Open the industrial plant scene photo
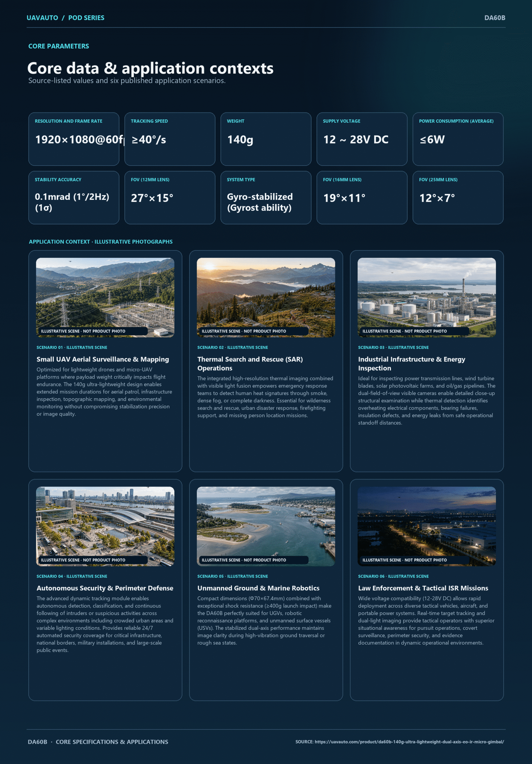This screenshot has height=764, width=532. pyautogui.click(x=427, y=297)
